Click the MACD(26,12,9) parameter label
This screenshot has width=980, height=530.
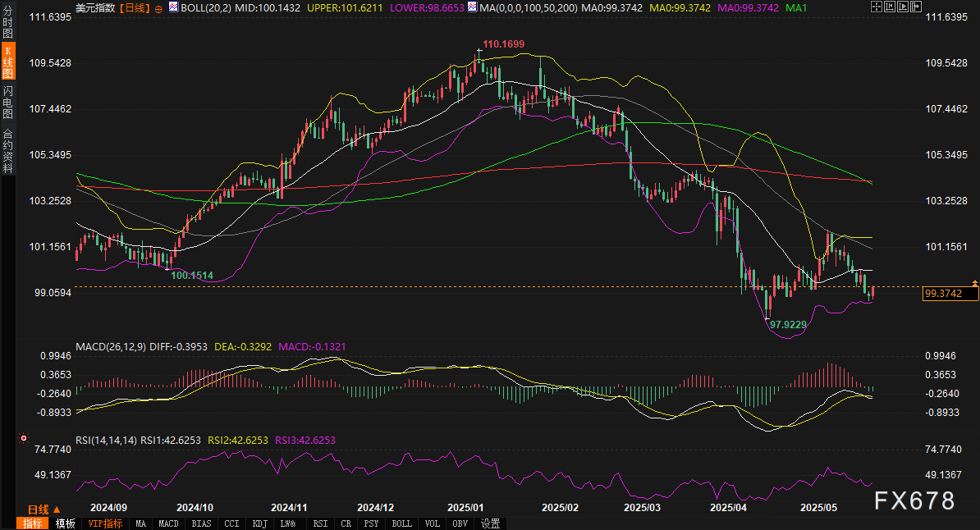(x=112, y=347)
